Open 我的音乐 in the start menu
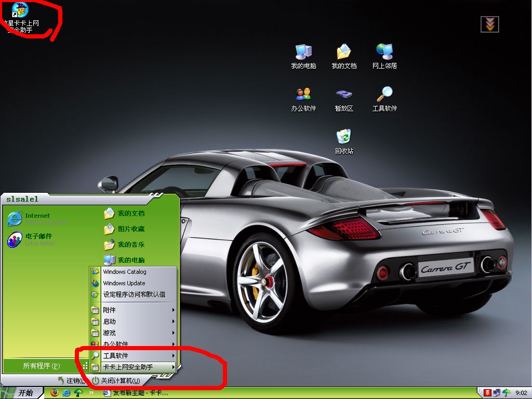This screenshot has height=399, width=532. click(x=125, y=245)
